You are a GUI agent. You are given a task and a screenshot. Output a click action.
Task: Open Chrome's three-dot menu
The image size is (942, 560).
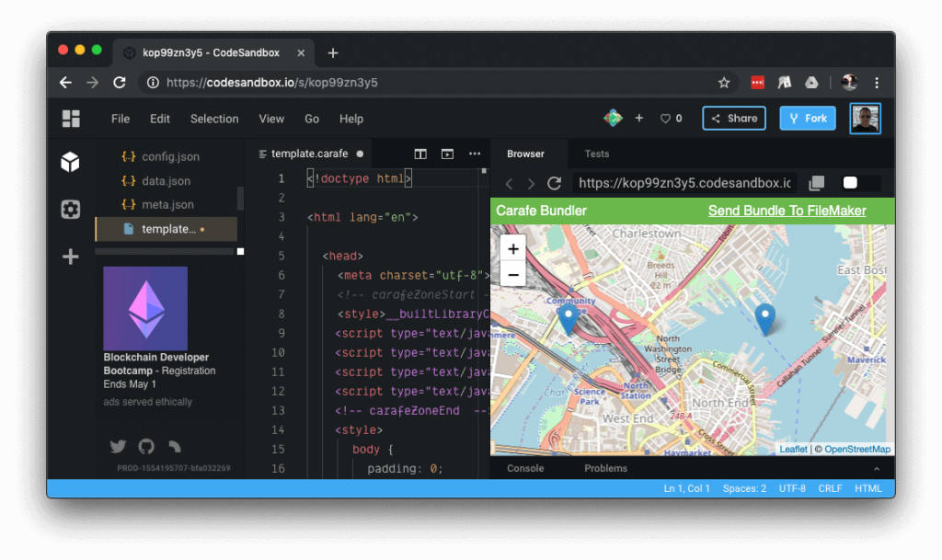point(877,82)
